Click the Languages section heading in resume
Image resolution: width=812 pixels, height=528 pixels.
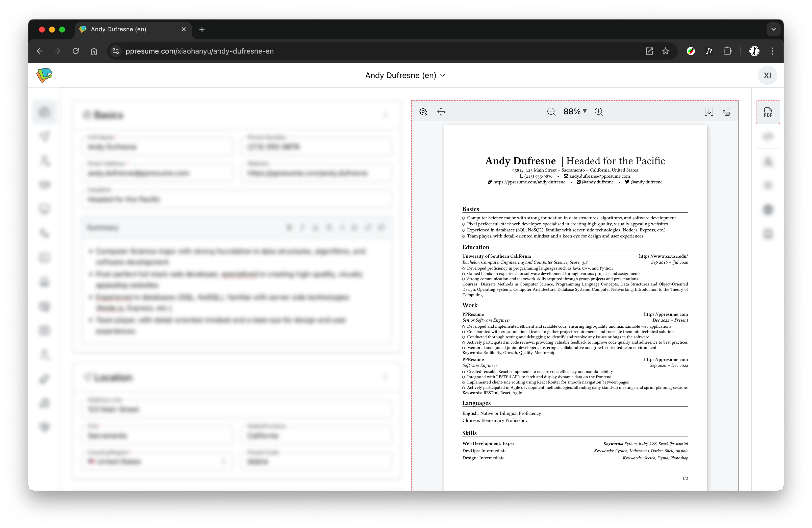[x=476, y=403]
